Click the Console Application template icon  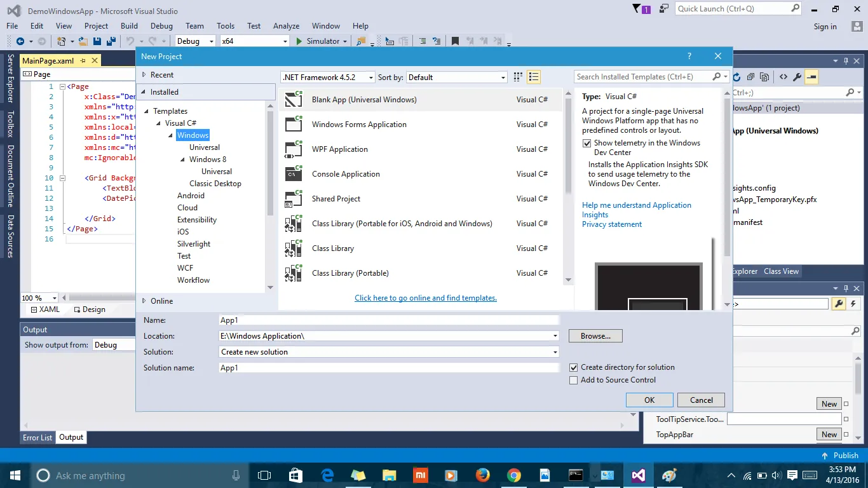tap(294, 174)
